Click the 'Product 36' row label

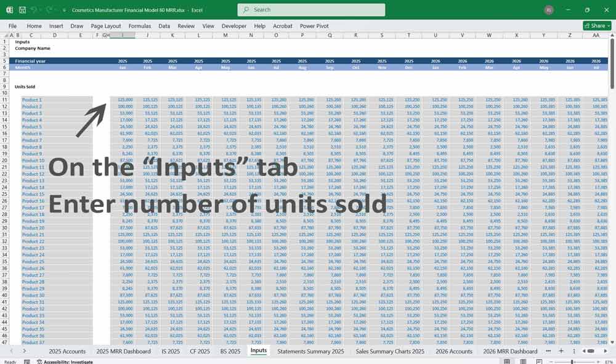(x=33, y=336)
